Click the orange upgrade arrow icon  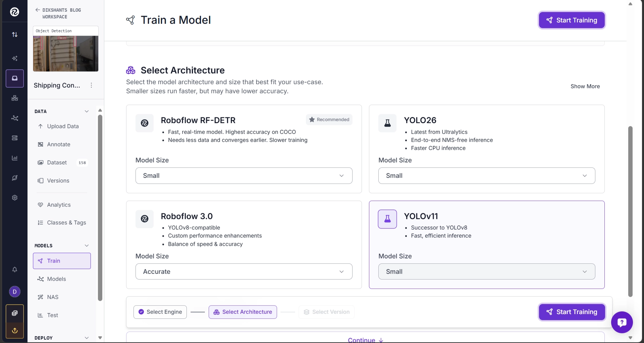pyautogui.click(x=15, y=331)
